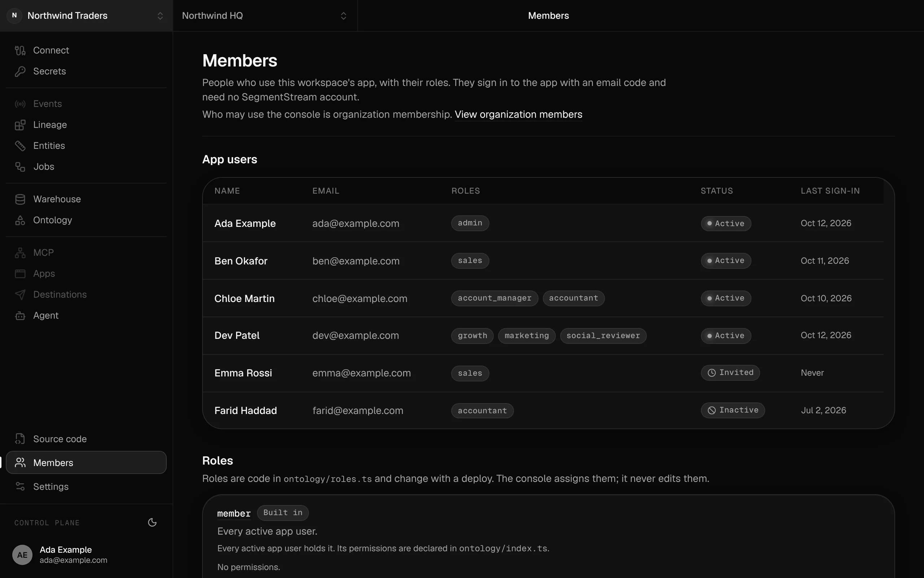Click the dev@example.com email cell
Screen dimensions: 924x578
pos(356,336)
